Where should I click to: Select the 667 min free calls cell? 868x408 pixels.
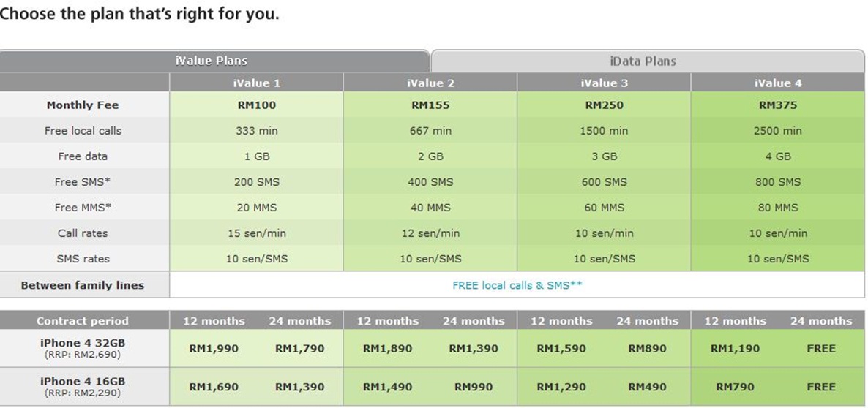[430, 131]
